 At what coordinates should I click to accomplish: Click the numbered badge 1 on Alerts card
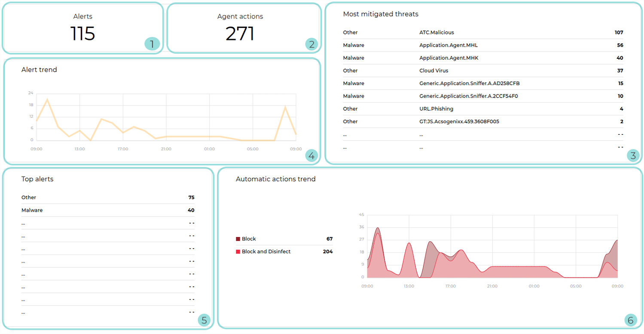152,44
